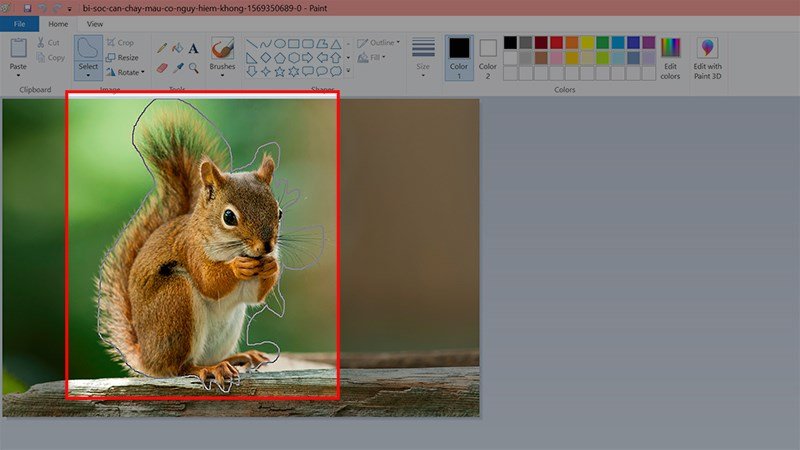Click the Magnifier tool
800x450 pixels.
(193, 67)
